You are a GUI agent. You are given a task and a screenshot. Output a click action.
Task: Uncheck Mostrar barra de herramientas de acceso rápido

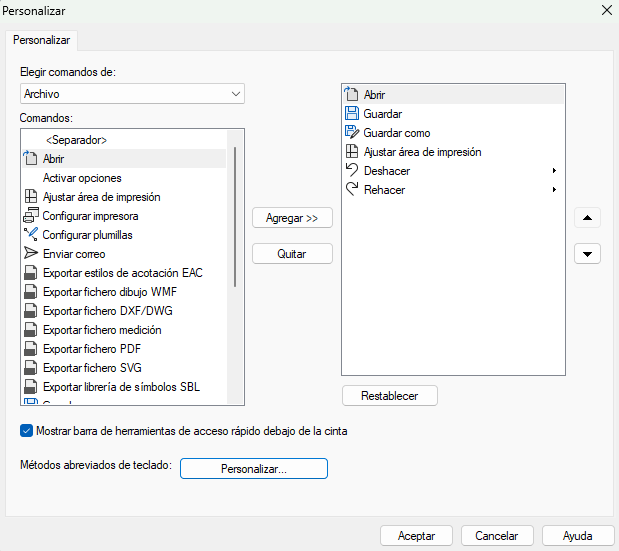click(x=26, y=431)
